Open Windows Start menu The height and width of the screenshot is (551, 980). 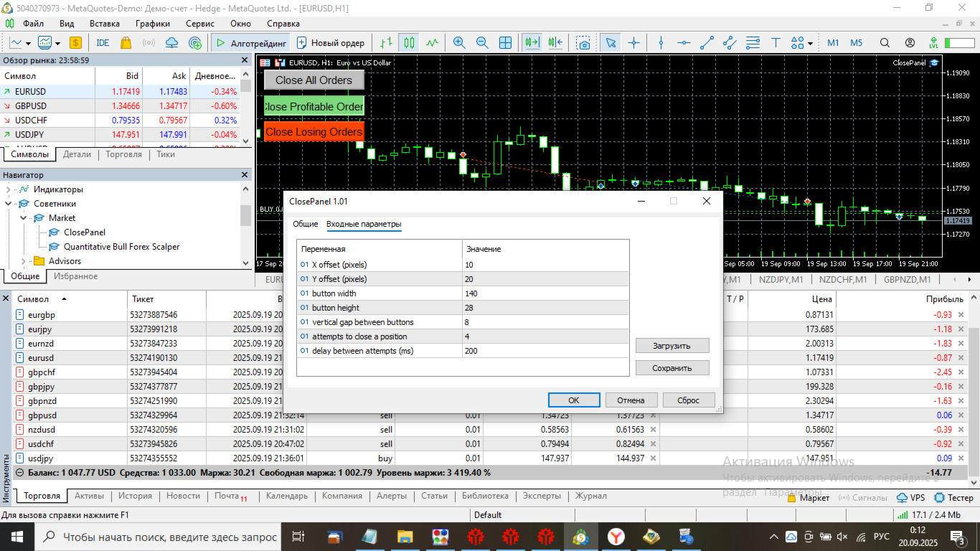coord(17,537)
